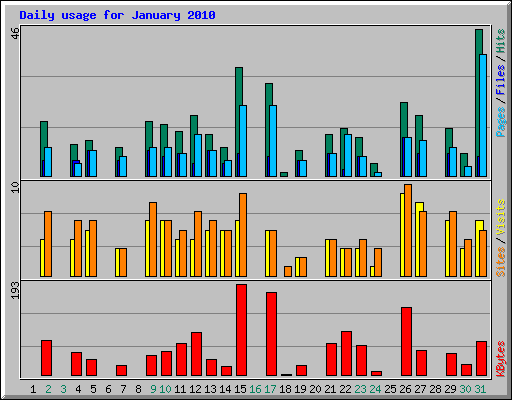Select the red KBytes bar for day 7
512x400 pixels.
(x=122, y=371)
